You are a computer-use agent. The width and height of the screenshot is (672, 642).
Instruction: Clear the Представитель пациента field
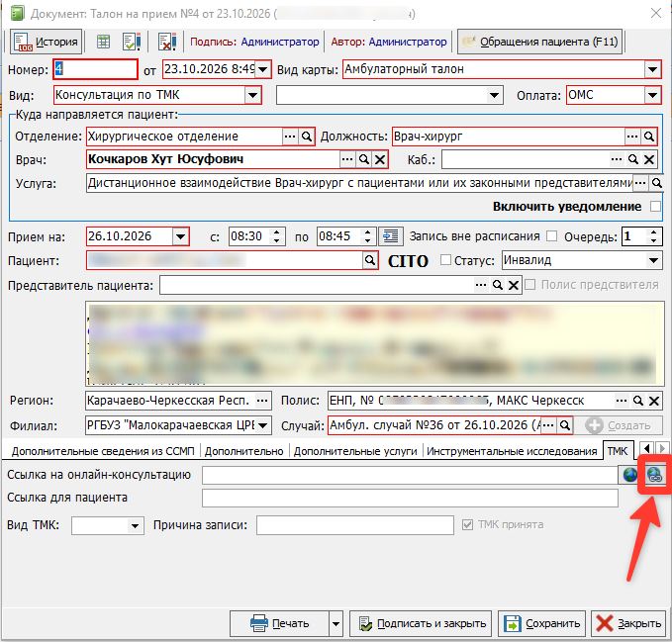(x=514, y=285)
